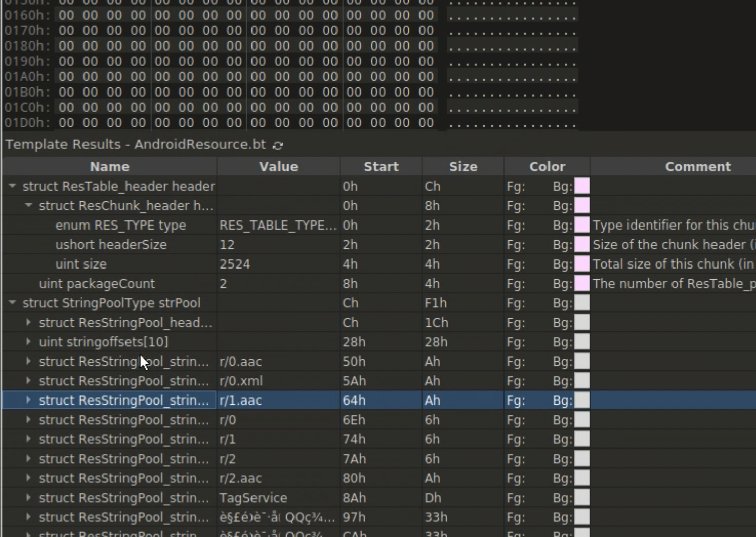Expand the r/2.aac string struct
Screen dimensions: 756x537
pyautogui.click(x=29, y=478)
